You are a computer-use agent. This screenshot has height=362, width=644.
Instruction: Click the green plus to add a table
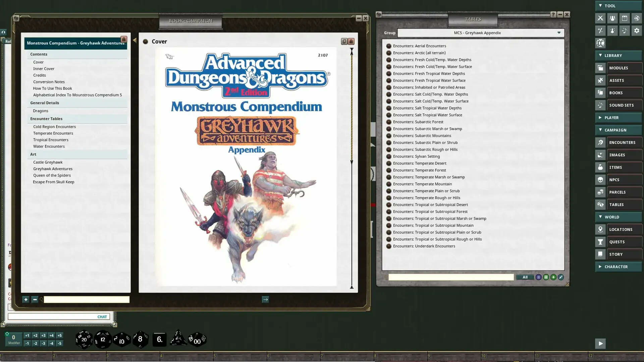pos(553,277)
